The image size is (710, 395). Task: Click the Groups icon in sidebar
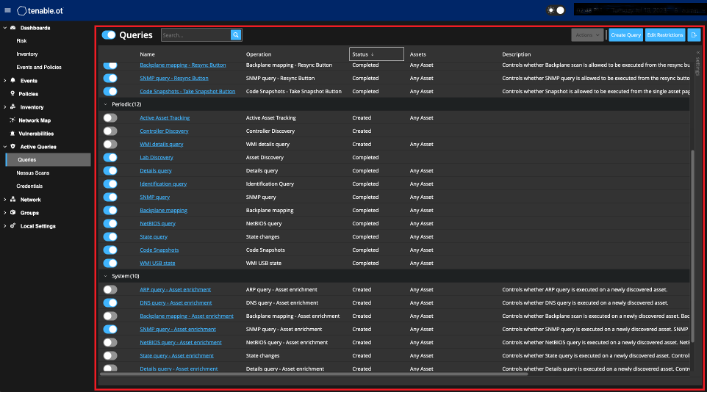pos(13,212)
